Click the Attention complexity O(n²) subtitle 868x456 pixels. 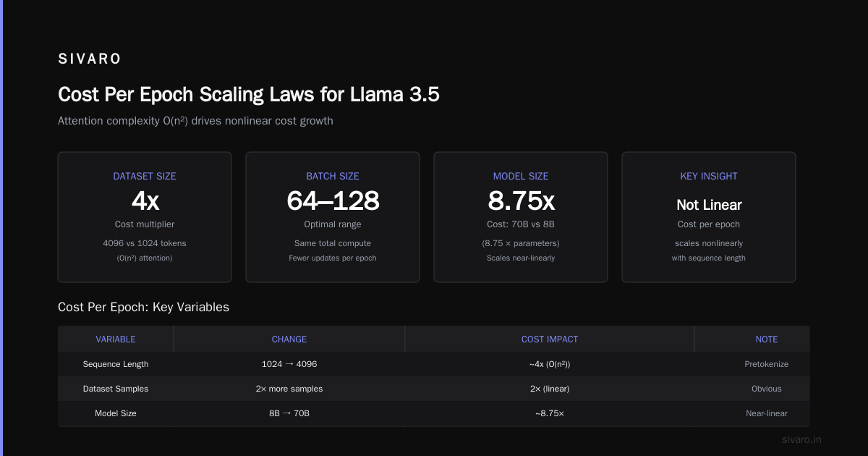point(195,121)
